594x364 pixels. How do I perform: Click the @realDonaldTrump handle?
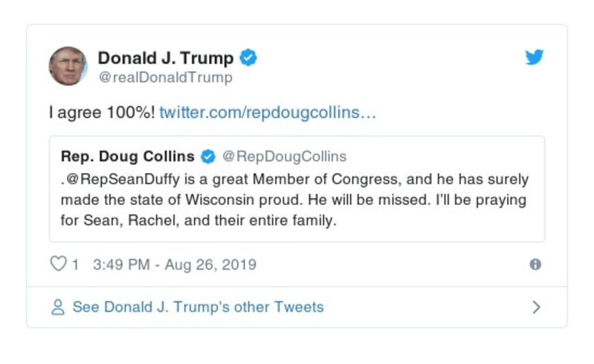click(165, 77)
